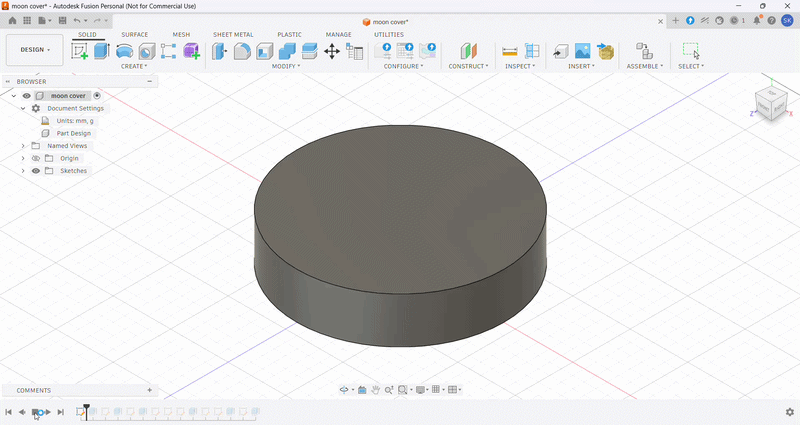Image resolution: width=800 pixels, height=425 pixels.
Task: Open the Change Parameters table
Action: (354, 51)
